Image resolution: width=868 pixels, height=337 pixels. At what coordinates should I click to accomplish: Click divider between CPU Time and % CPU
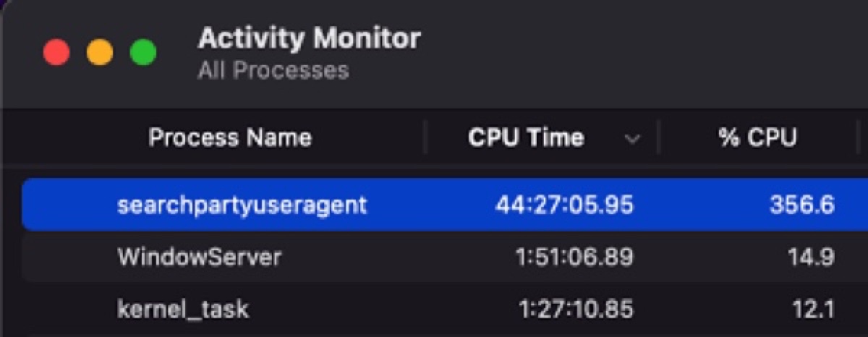(658, 137)
